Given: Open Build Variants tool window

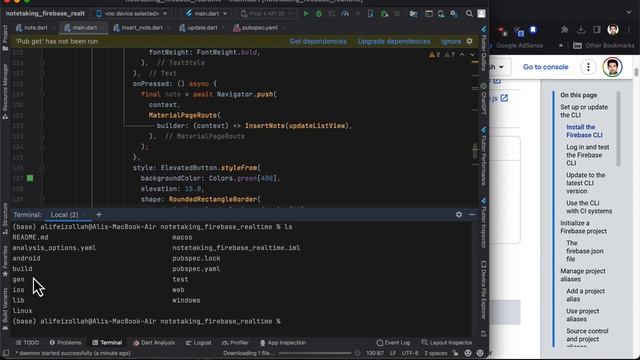Looking at the screenshot, I should pos(5,309).
